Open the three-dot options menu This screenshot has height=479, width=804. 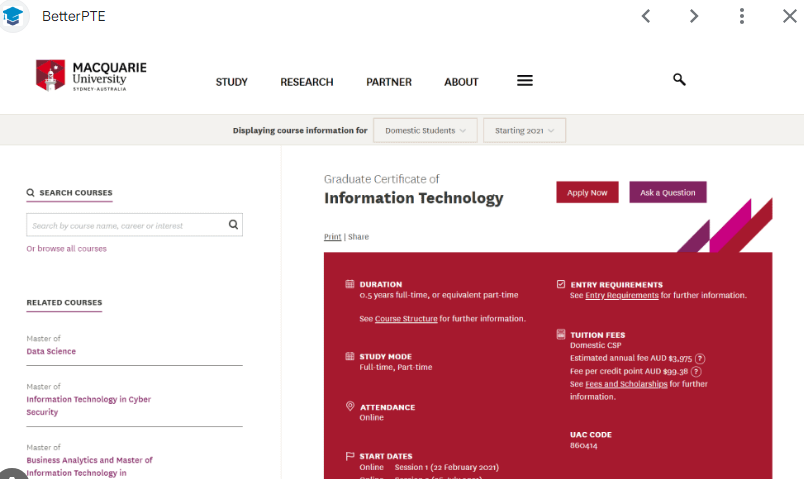click(x=741, y=16)
